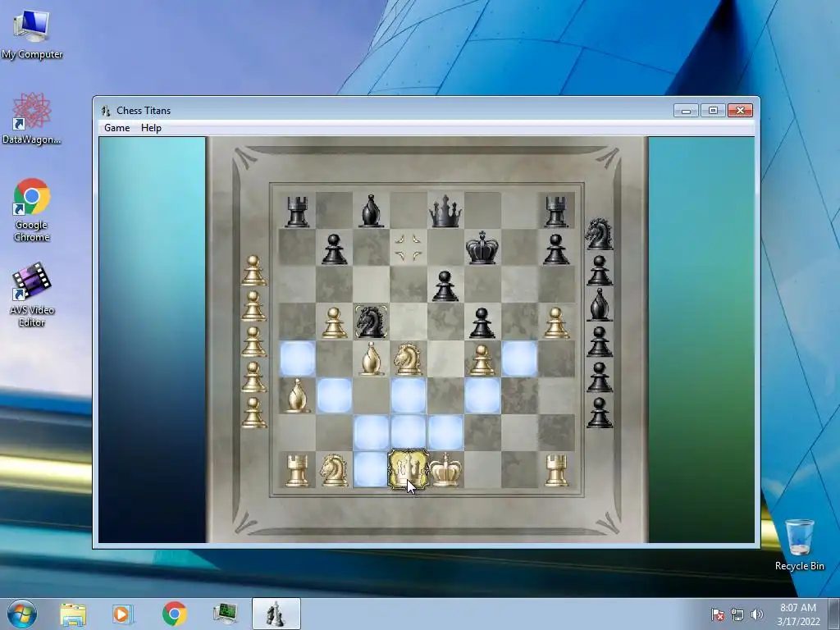The image size is (840, 630).
Task: Move queen to highlighted square d3
Action: click(409, 396)
